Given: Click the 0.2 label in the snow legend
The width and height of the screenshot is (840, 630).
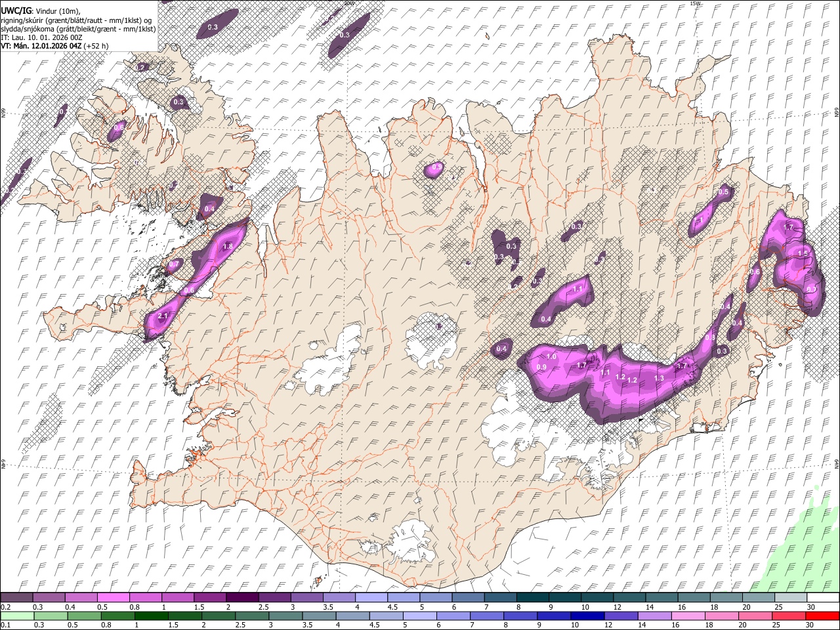Looking at the screenshot, I should pos(5,607).
